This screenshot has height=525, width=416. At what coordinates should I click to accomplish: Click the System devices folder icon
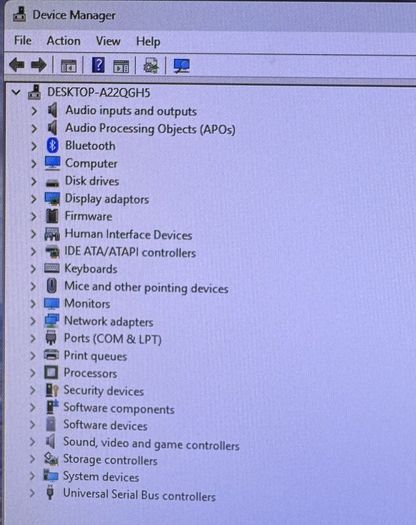51,475
